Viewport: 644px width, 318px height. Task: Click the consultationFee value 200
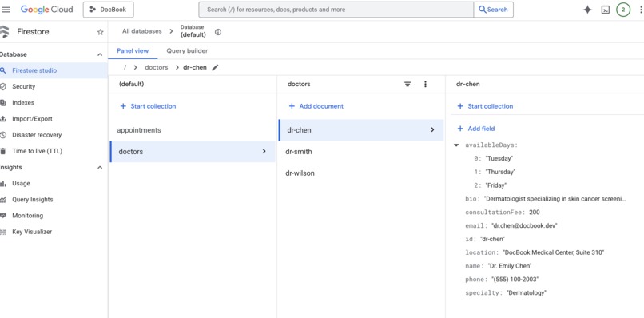pos(535,213)
